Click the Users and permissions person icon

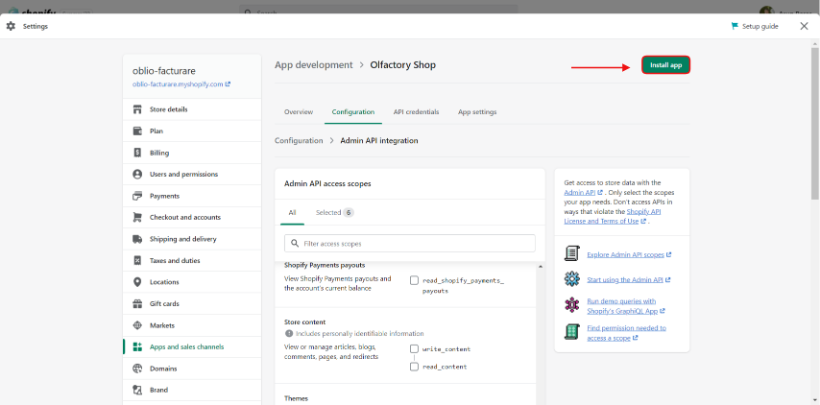point(138,174)
